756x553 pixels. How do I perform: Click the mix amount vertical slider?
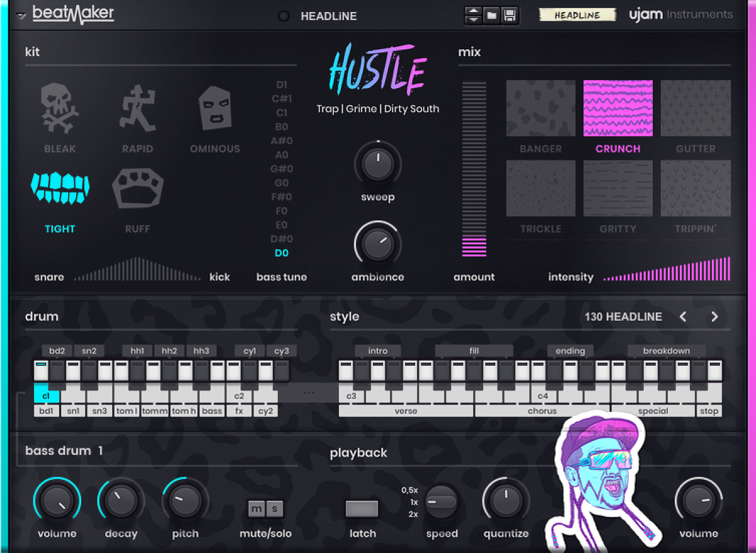coord(474,169)
